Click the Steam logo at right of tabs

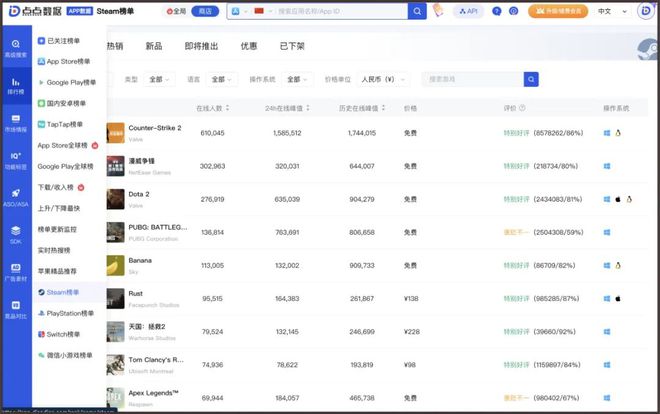pos(647,49)
